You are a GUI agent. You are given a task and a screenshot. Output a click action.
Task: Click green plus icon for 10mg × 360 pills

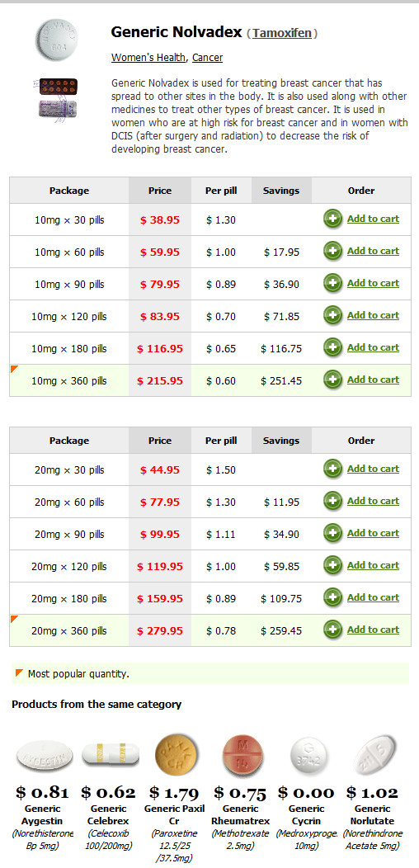coord(332,380)
